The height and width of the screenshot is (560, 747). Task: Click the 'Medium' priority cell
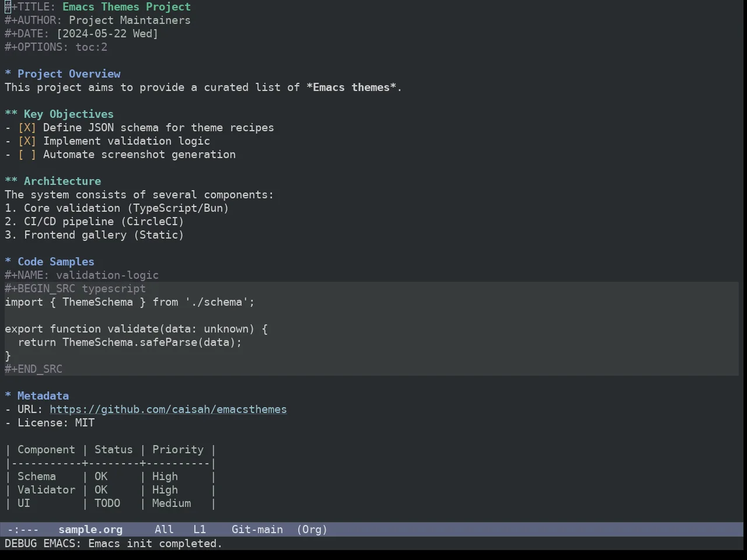172,503
